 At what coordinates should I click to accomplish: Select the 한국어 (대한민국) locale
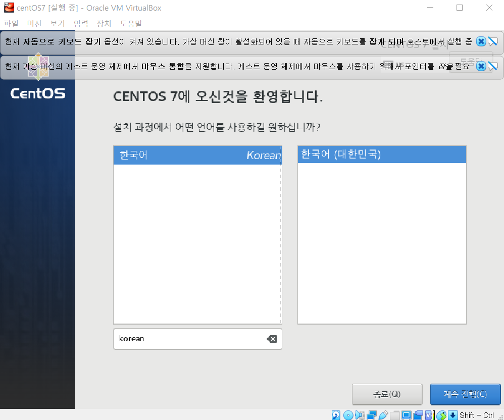point(382,154)
